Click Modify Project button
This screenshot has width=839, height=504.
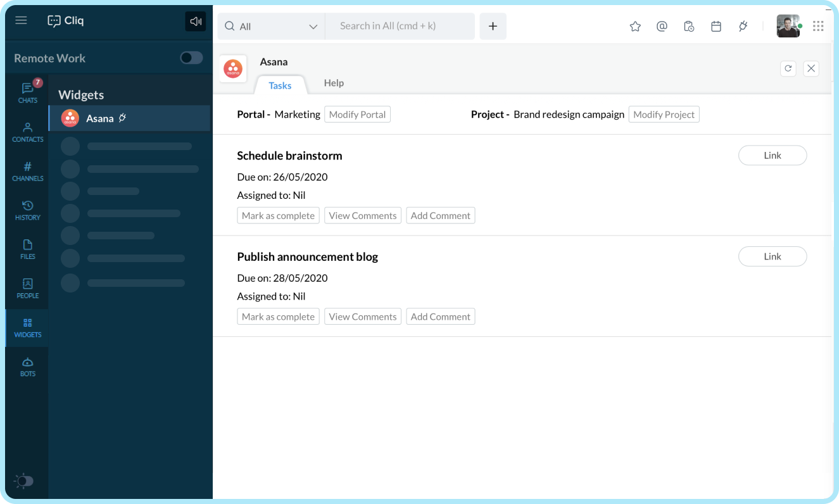664,115
